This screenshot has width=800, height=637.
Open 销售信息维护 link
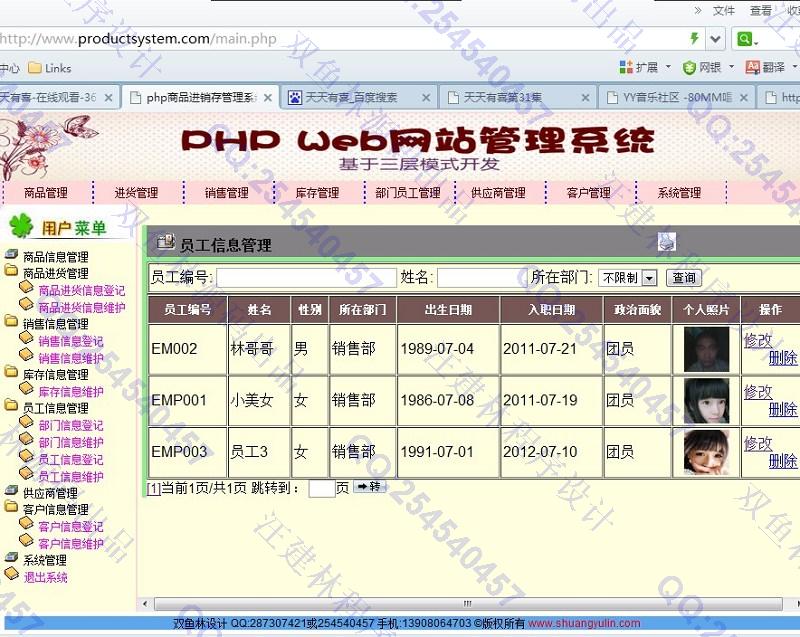click(71, 358)
